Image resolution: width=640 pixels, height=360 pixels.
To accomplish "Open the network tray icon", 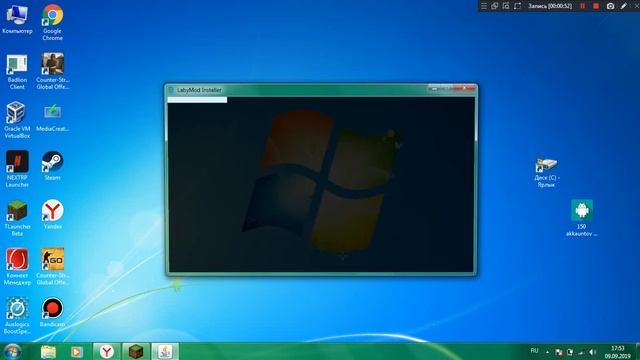I will tap(581, 352).
